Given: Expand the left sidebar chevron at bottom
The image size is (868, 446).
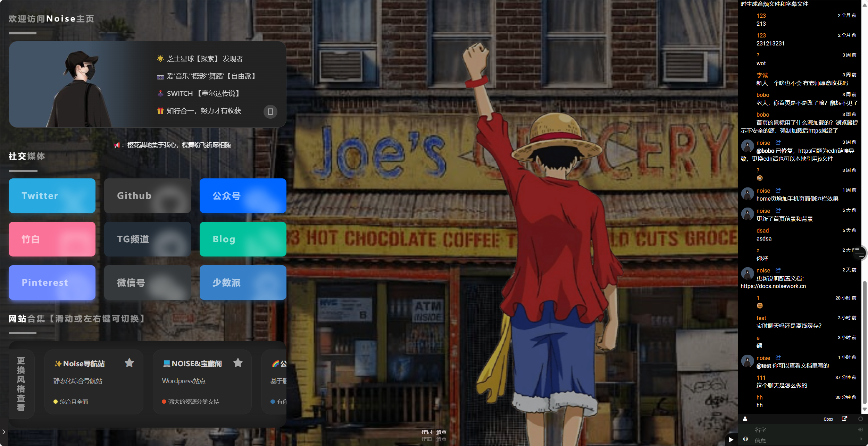Looking at the screenshot, I should 3,432.
